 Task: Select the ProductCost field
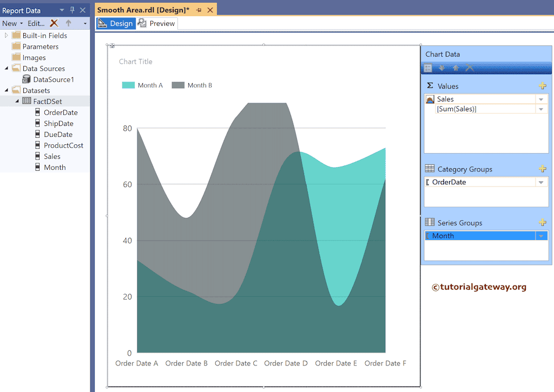click(x=63, y=145)
